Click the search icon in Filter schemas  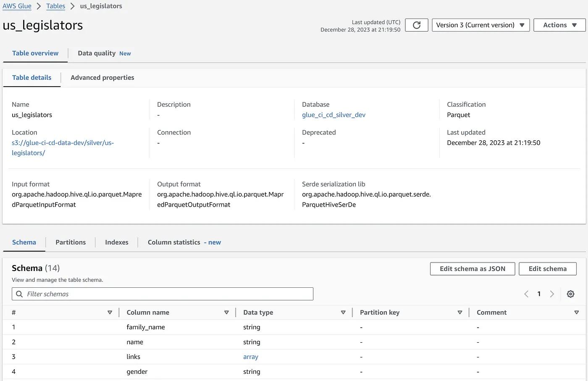(19, 294)
